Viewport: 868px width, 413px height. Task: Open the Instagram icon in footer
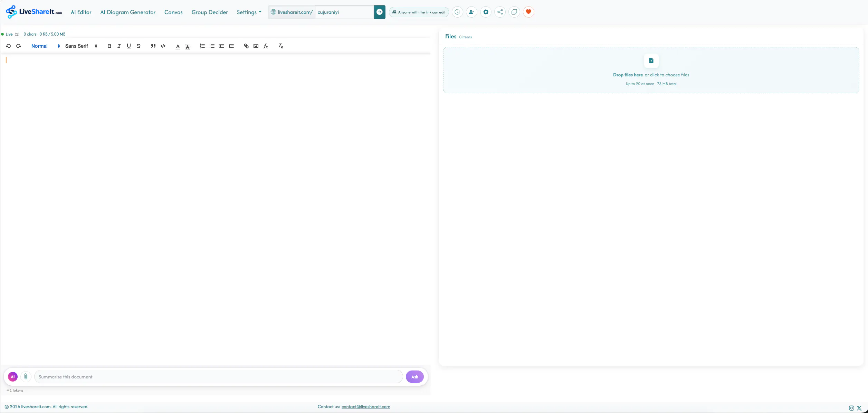[x=851, y=408]
